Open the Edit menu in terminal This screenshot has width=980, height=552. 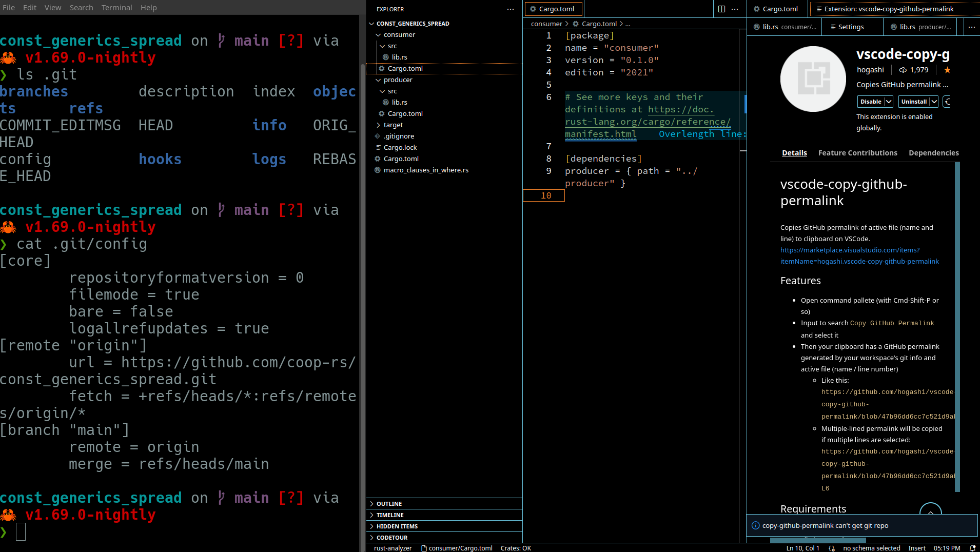point(30,8)
